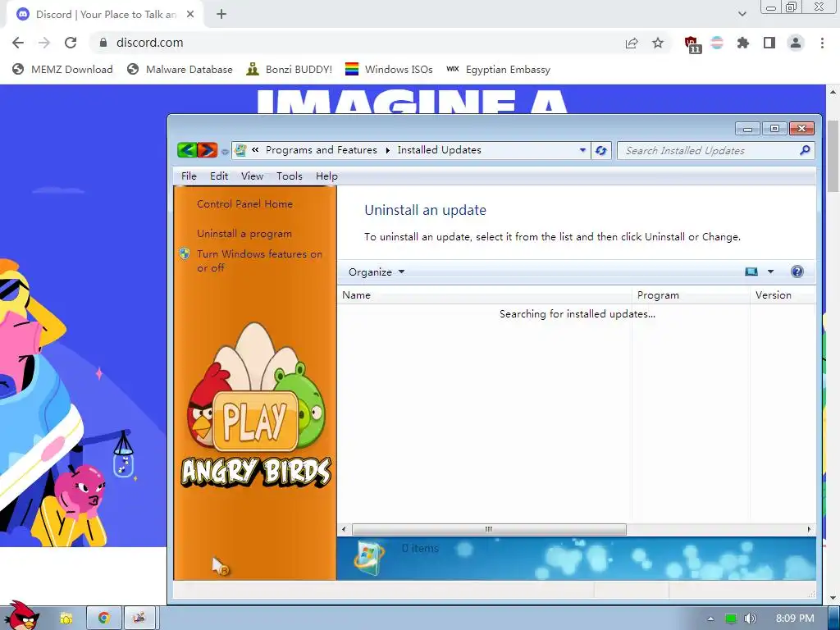Sort by Name column header
The width and height of the screenshot is (840, 630).
(485, 295)
